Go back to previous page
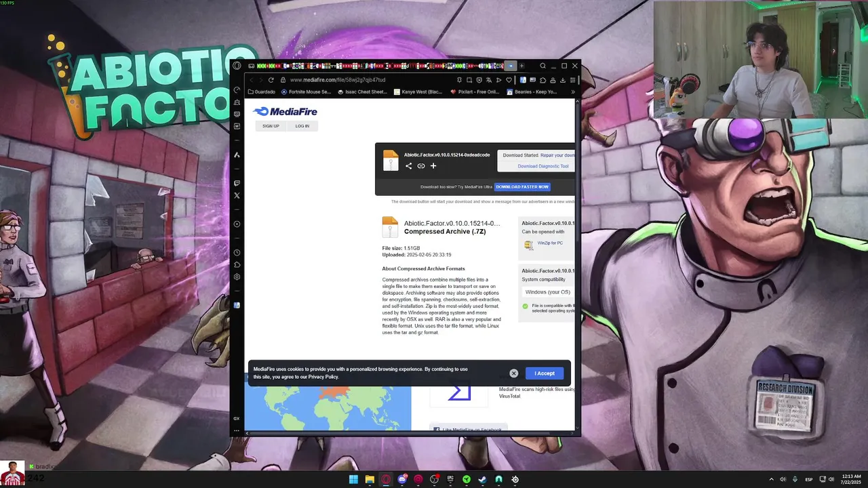The image size is (868, 488). pyautogui.click(x=251, y=80)
